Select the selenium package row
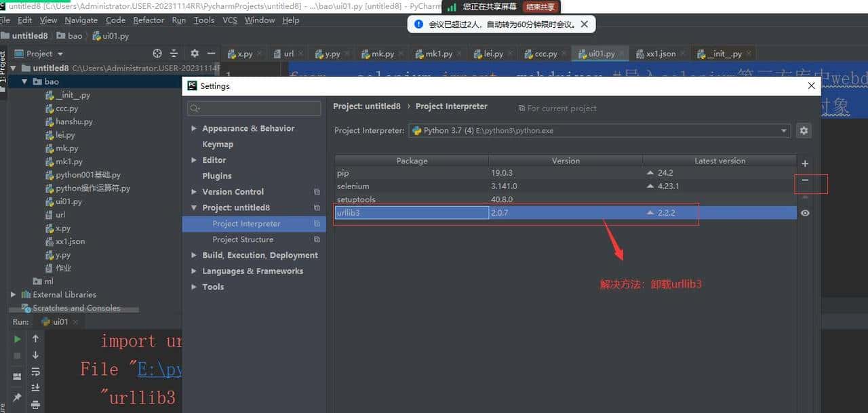 tap(412, 186)
